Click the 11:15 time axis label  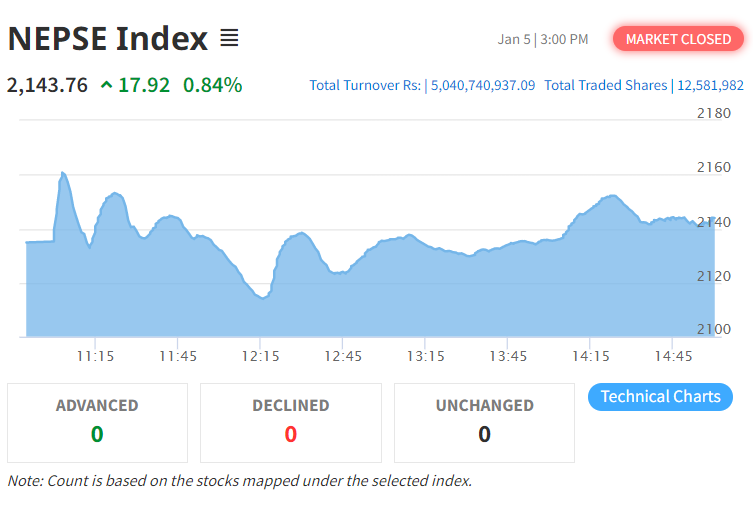point(96,356)
